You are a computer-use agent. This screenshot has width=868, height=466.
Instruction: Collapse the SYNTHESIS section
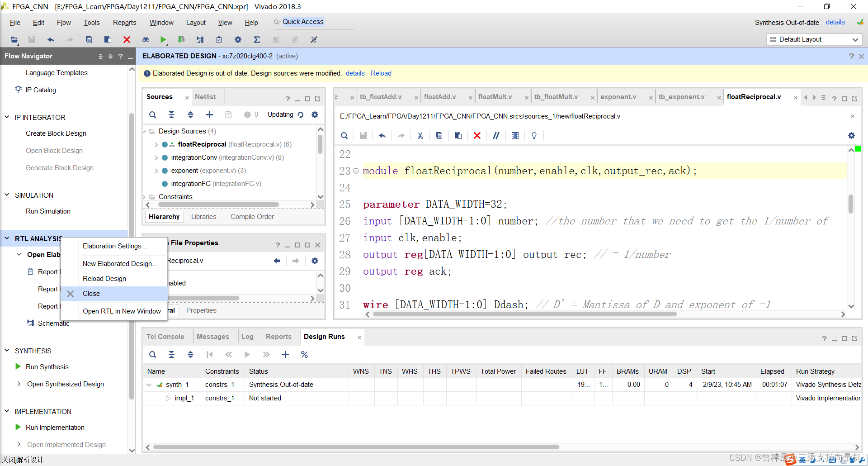pyautogui.click(x=7, y=351)
